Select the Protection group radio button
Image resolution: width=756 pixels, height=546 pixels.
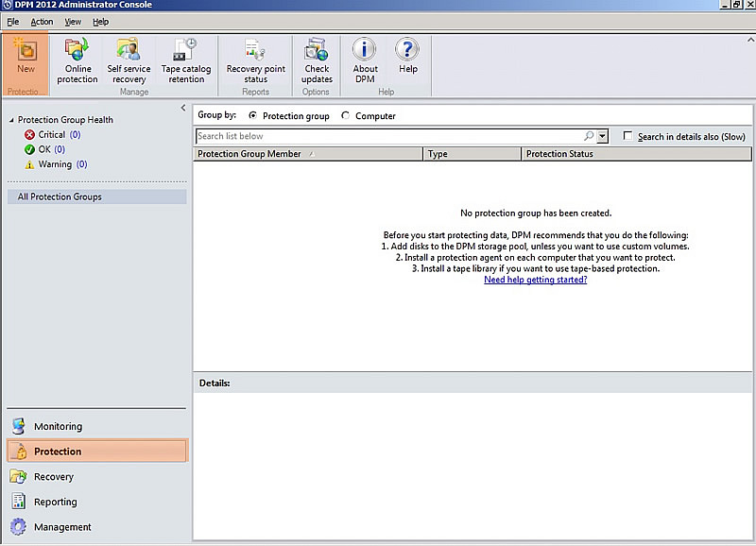click(x=252, y=116)
